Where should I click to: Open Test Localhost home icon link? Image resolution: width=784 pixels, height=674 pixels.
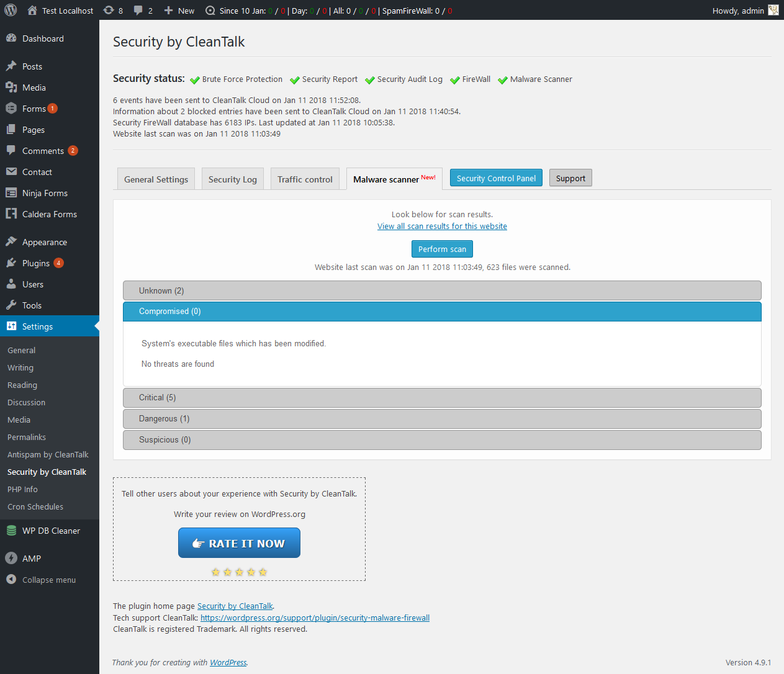coord(32,11)
